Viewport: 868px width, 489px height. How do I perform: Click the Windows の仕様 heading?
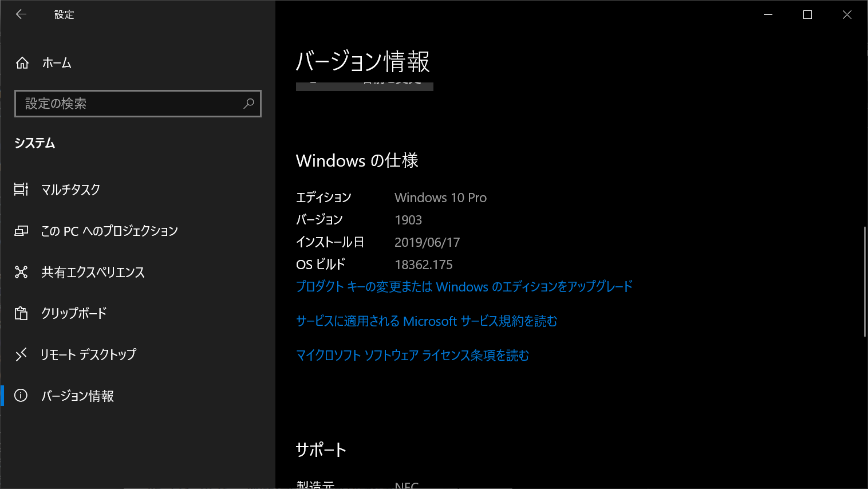click(357, 161)
